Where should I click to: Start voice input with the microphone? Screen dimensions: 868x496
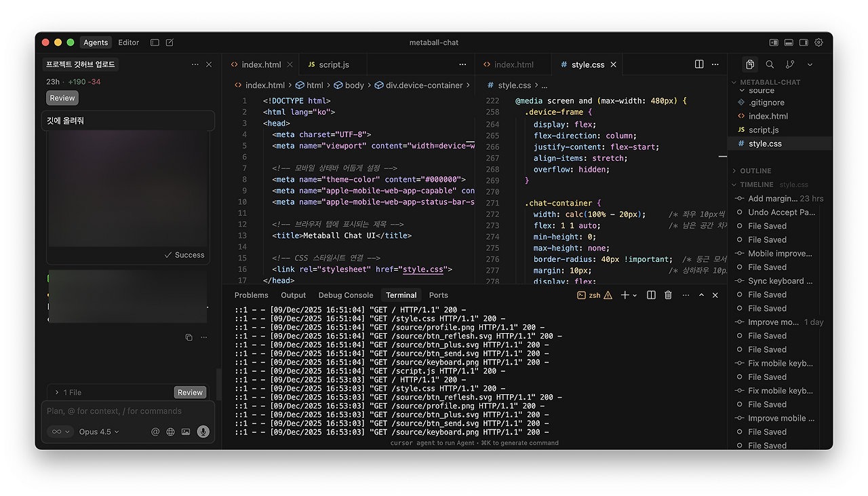(x=203, y=432)
